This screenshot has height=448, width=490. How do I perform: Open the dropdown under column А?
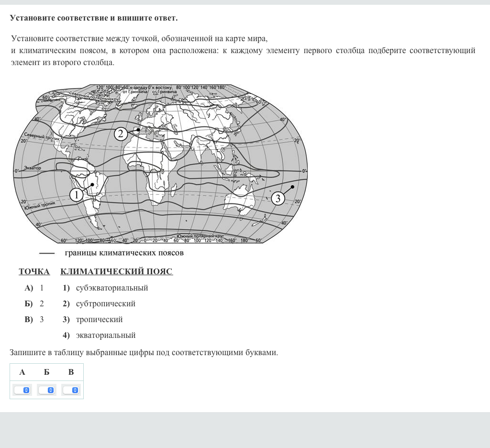[x=22, y=390]
